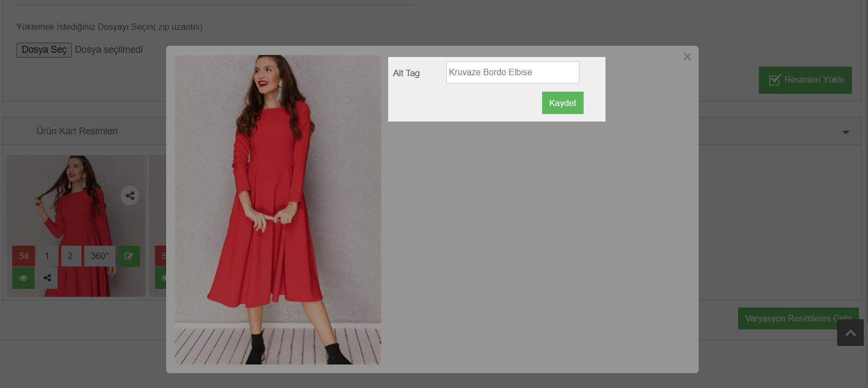Mark the image as 360° view
Screen dimensions: 868x388
click(100, 256)
